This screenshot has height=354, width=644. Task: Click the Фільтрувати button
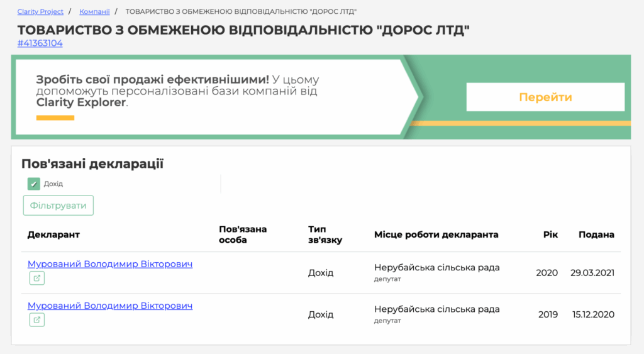point(58,206)
